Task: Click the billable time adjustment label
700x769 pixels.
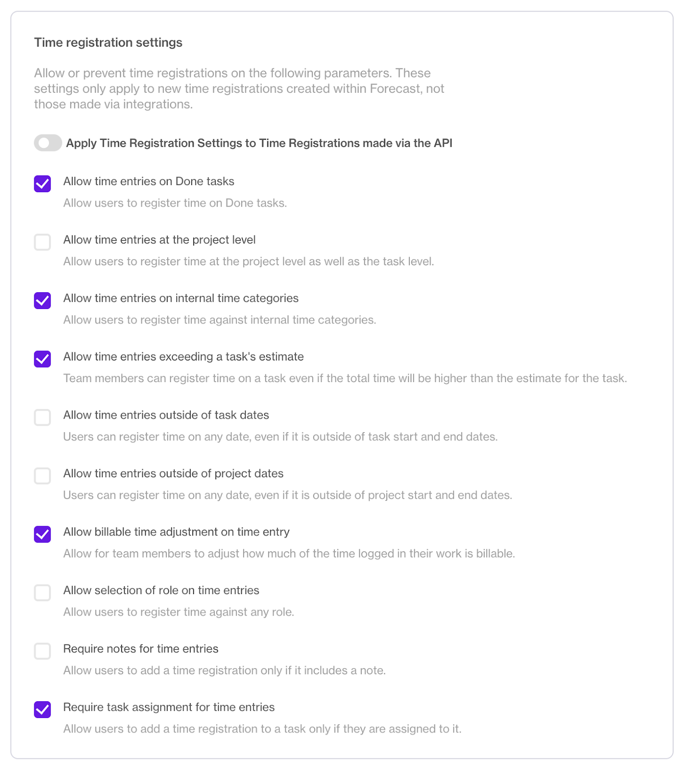Action: pos(176,532)
